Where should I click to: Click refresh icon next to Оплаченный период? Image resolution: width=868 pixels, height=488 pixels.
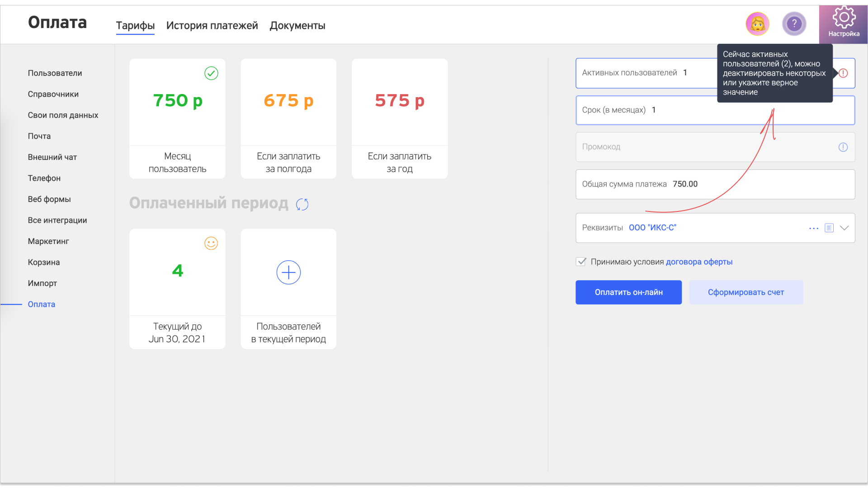[x=302, y=204]
